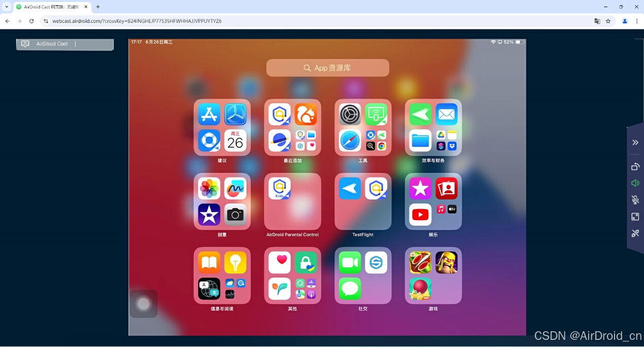Open the green padlock app in 其他
The height and width of the screenshot is (347, 644).
(306, 263)
